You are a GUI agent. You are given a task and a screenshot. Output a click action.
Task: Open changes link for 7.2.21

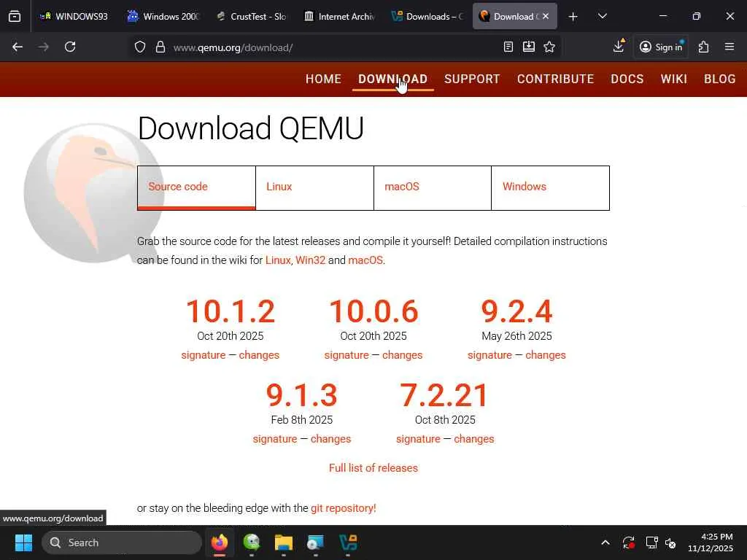[x=474, y=439]
